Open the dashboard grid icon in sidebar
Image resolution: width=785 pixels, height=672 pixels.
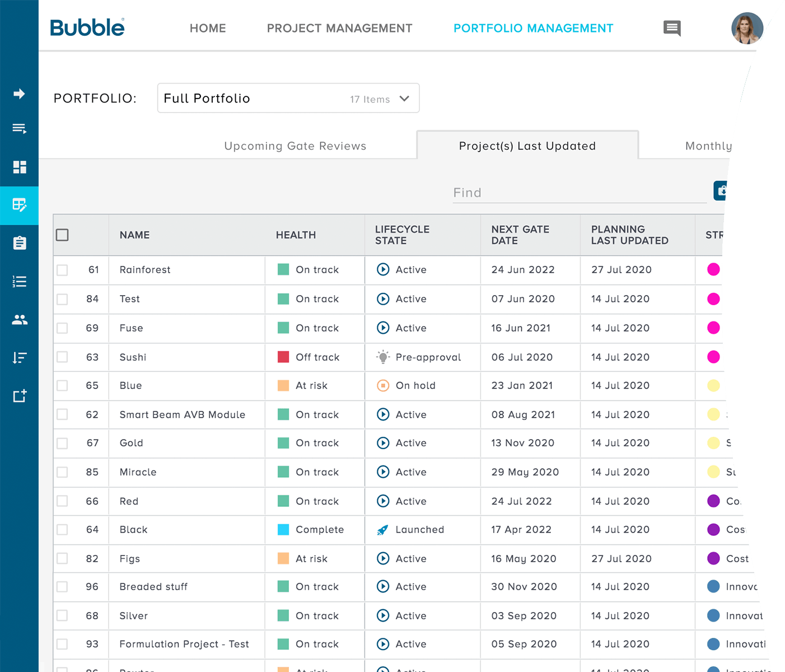(19, 167)
